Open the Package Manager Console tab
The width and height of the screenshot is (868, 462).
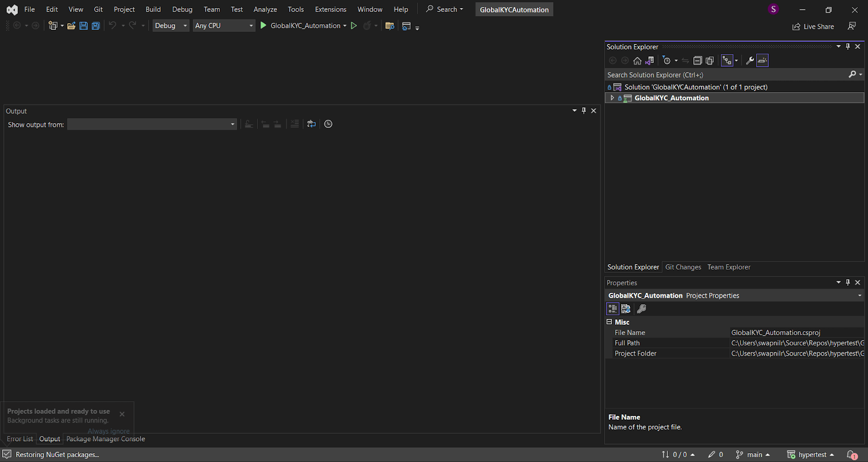coord(106,439)
